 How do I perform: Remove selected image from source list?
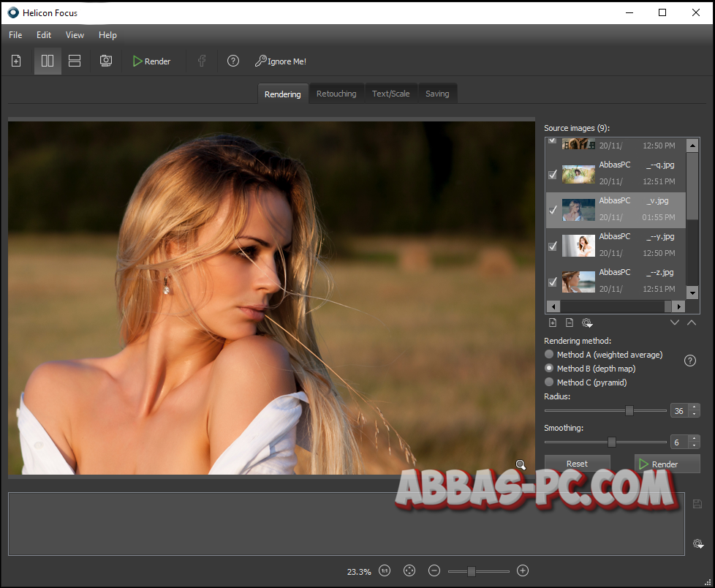[570, 323]
